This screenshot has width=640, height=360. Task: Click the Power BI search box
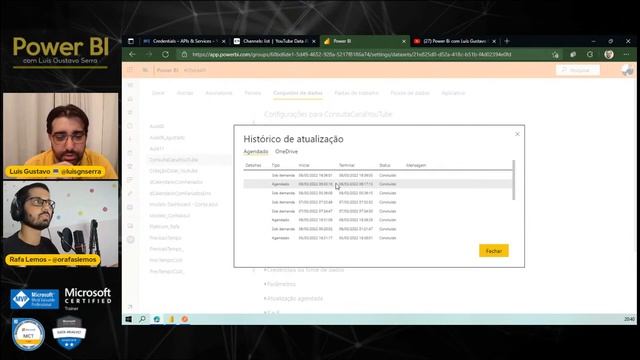coord(578,70)
